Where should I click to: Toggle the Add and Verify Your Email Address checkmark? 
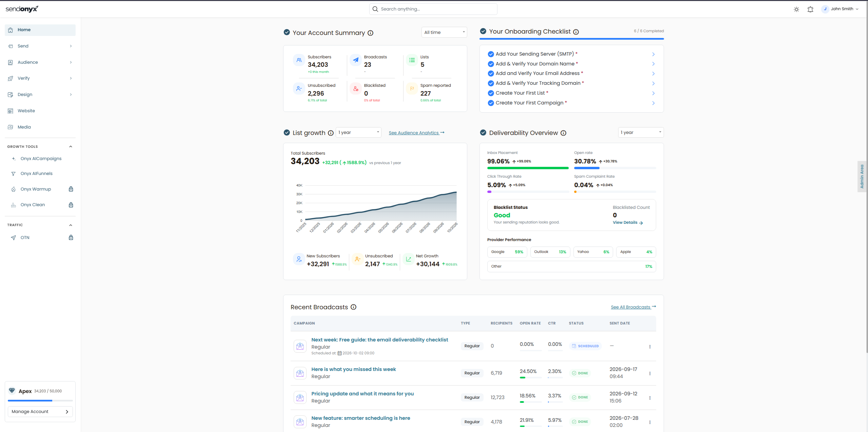(x=491, y=74)
